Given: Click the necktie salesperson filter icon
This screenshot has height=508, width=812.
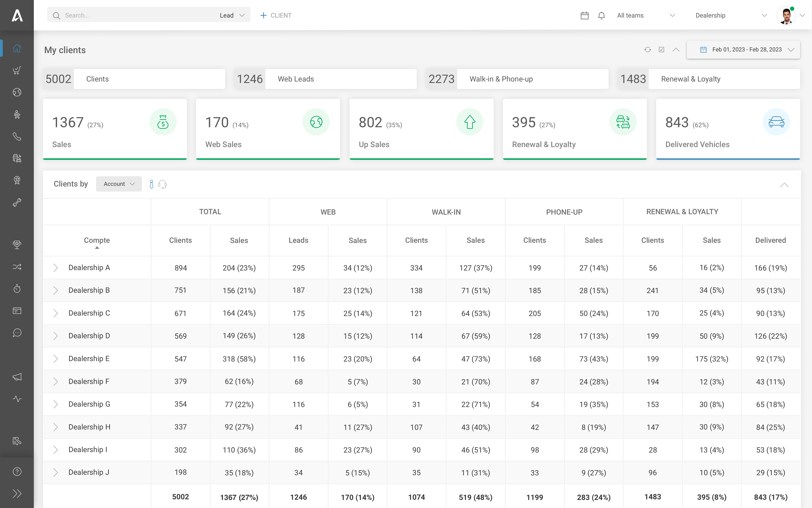Looking at the screenshot, I should pyautogui.click(x=151, y=184).
